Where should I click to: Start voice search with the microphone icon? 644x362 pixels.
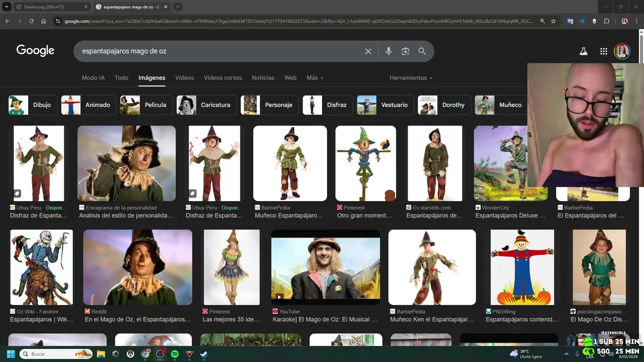click(x=388, y=51)
